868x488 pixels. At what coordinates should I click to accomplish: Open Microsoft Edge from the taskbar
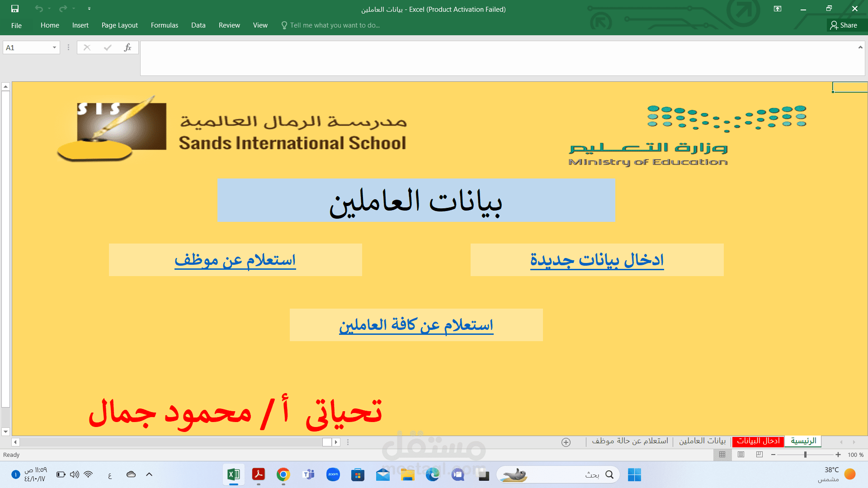point(433,474)
